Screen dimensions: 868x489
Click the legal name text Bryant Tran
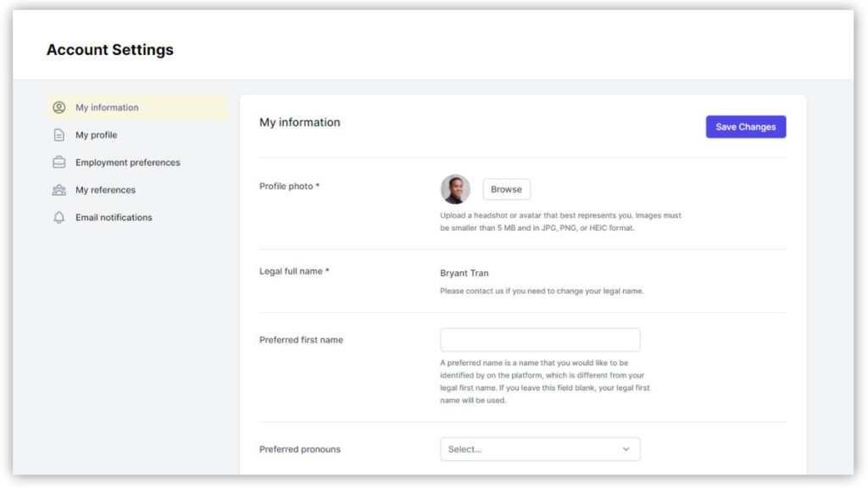click(x=465, y=273)
